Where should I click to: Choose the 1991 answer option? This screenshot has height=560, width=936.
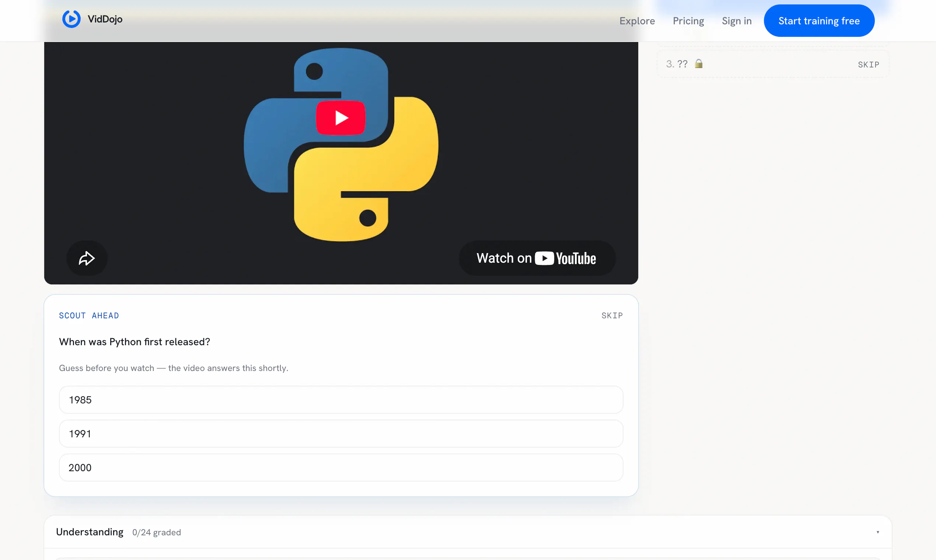(341, 434)
